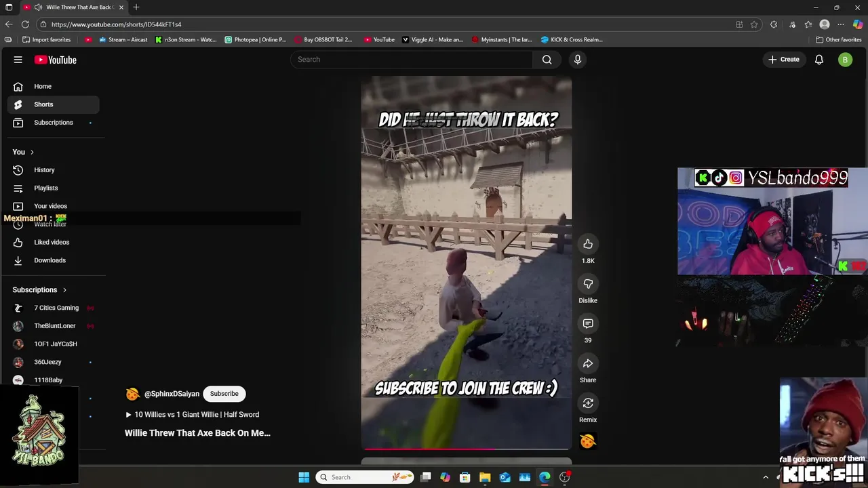Open Photopea bookmark
Viewport: 868px width, 488px height.
(x=256, y=40)
